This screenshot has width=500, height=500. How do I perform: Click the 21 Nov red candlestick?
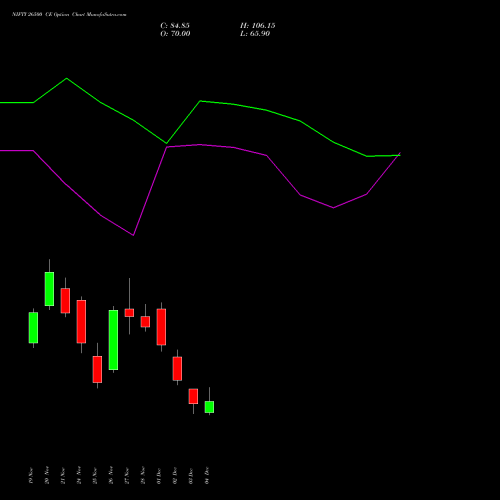pyautogui.click(x=65, y=301)
